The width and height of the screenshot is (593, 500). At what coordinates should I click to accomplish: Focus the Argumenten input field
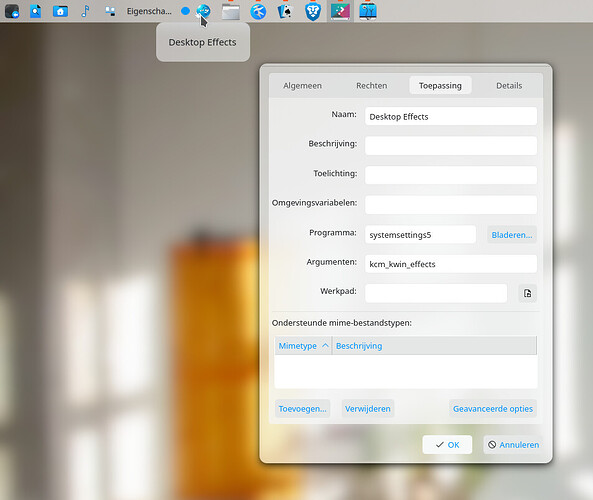pyautogui.click(x=451, y=264)
